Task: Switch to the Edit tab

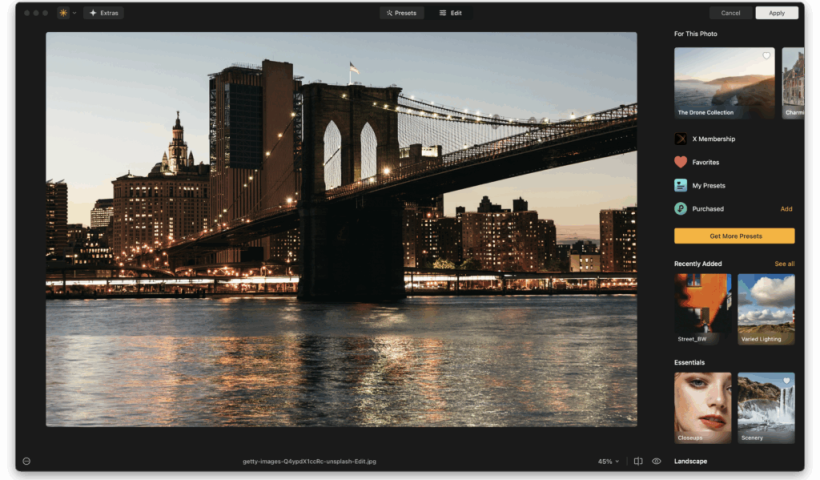Action: click(451, 13)
